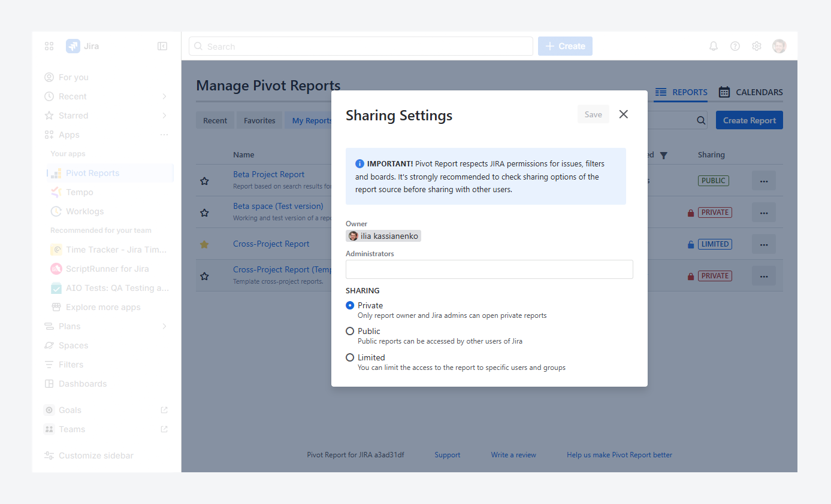
Task: Expand the Starred section chevron
Action: (164, 116)
